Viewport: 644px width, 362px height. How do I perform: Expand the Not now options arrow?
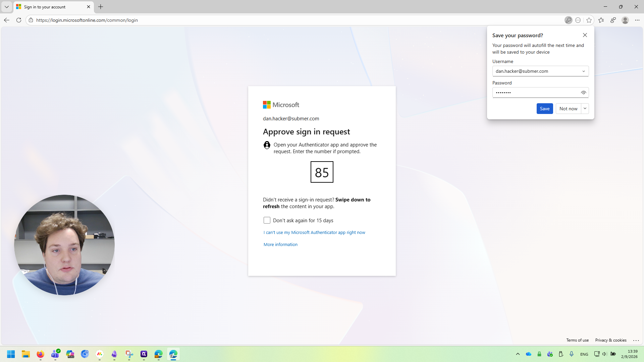click(585, 109)
